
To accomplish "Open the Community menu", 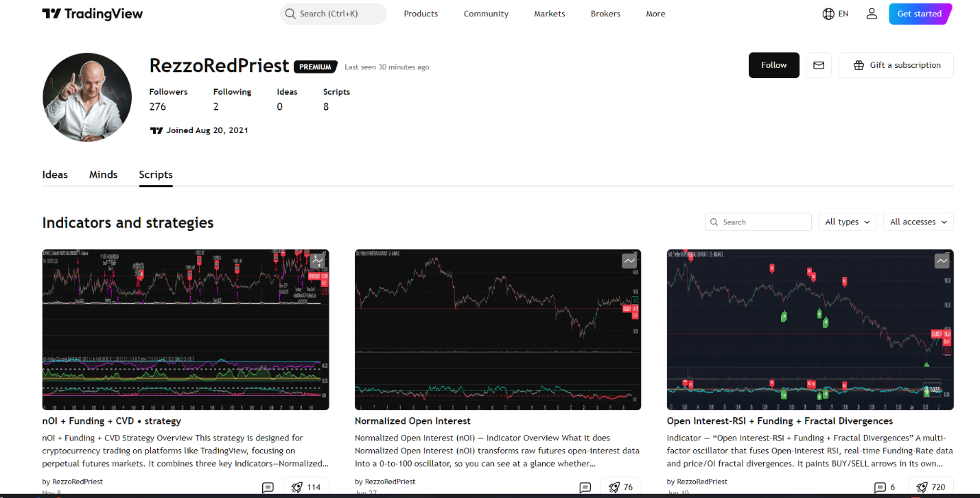I will (486, 14).
